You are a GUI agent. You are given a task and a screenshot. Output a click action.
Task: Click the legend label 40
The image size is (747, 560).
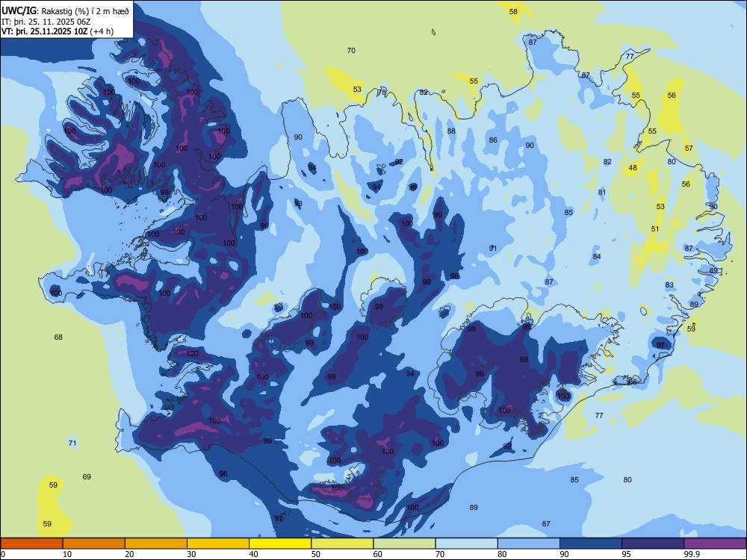253,554
